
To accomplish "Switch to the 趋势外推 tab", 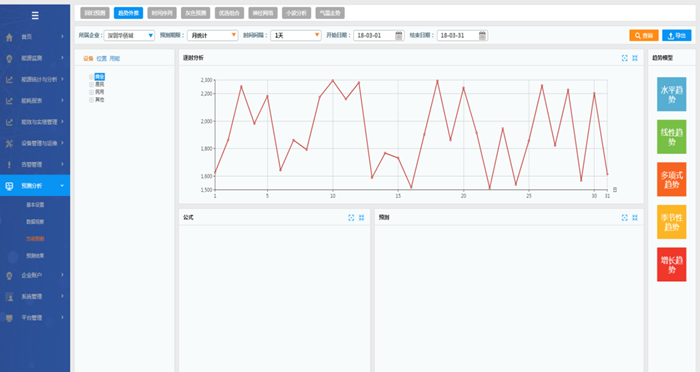I will coord(129,13).
